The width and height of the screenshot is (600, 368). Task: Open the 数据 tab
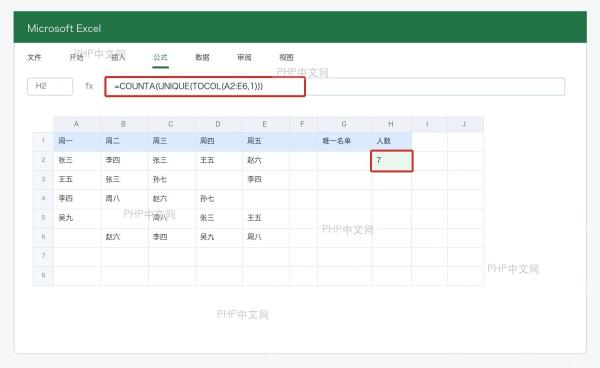pos(202,57)
